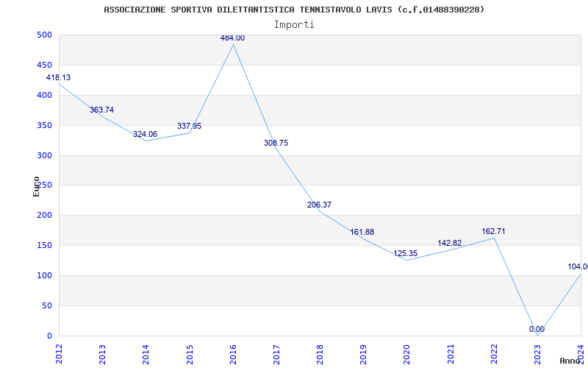Viewport: 588px width, 368px height.
Task: Select the 450 y-axis tick label
Action: click(44, 65)
